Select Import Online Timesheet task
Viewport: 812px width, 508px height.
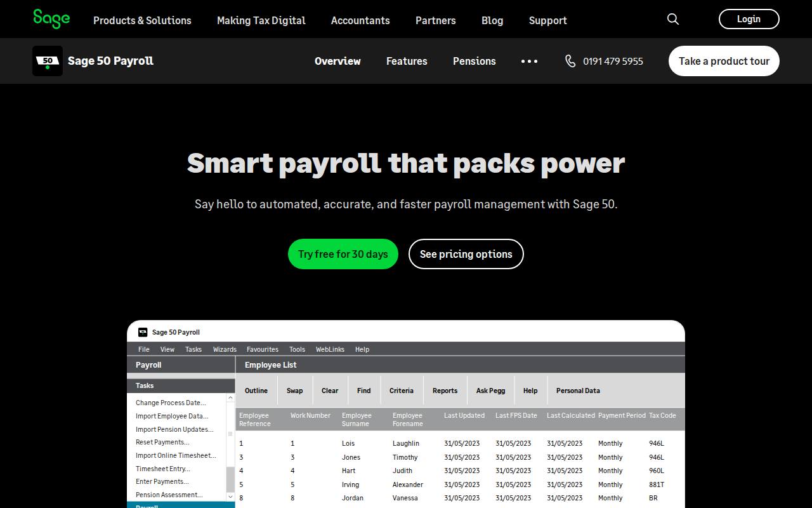pos(176,455)
